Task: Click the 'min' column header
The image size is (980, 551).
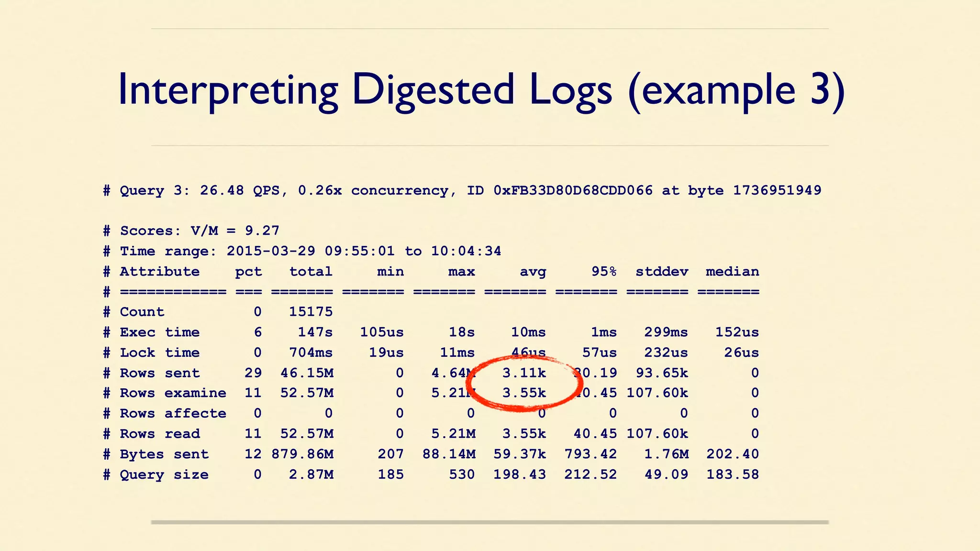Action: pyautogui.click(x=390, y=272)
